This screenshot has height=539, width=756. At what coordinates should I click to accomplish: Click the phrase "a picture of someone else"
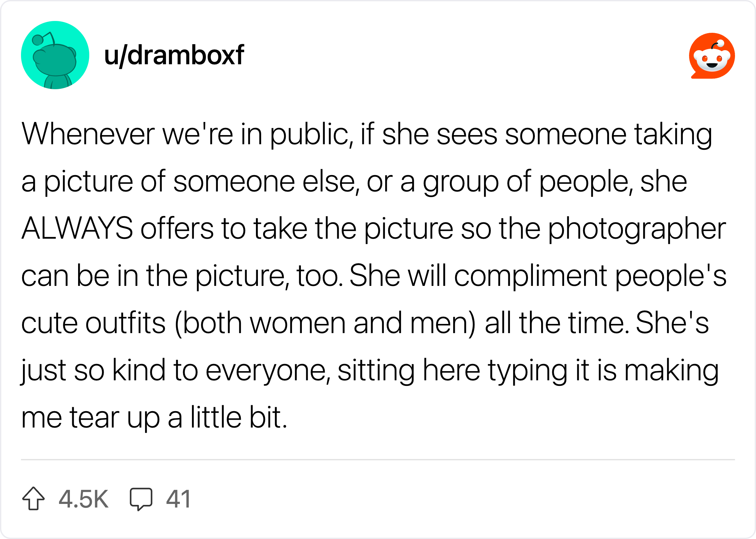[191, 182]
